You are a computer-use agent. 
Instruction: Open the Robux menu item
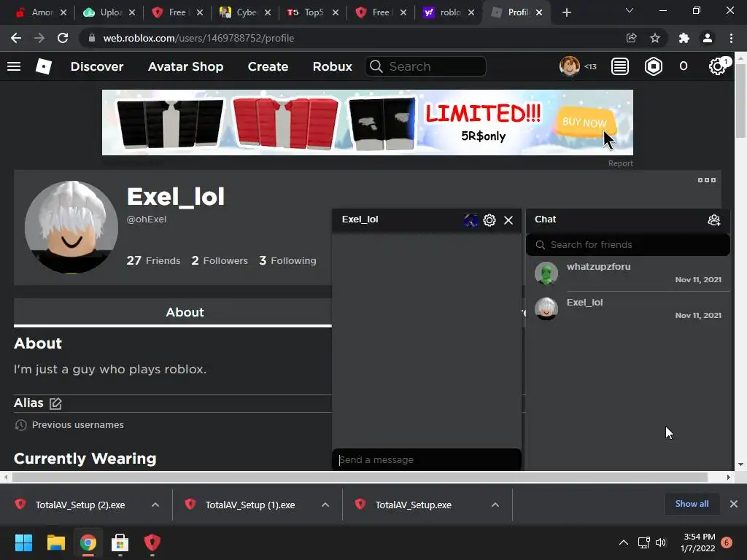pyautogui.click(x=332, y=66)
